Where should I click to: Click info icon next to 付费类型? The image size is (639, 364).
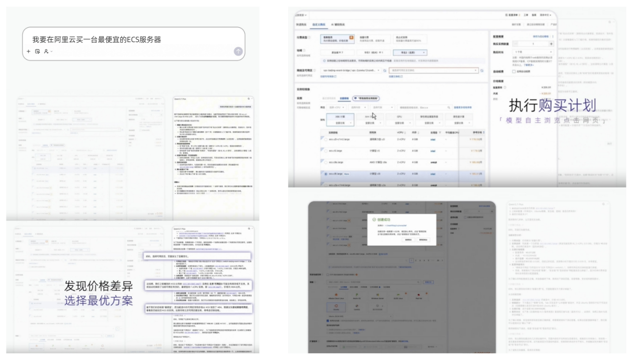pos(309,38)
